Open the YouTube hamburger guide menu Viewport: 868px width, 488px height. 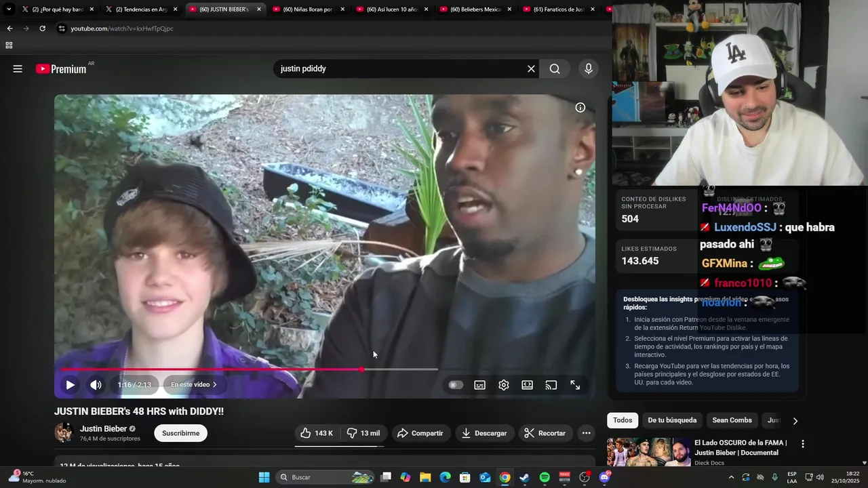[18, 68]
